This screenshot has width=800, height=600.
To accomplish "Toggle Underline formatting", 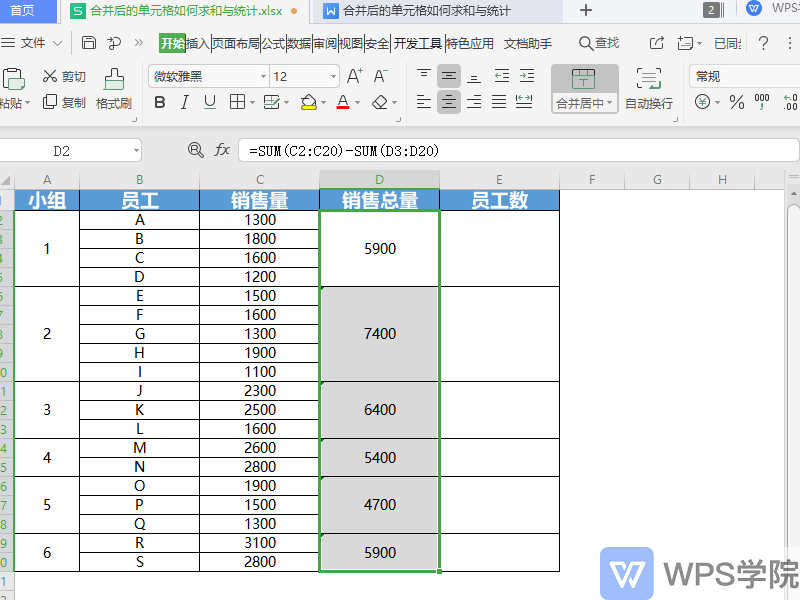I will [210, 103].
